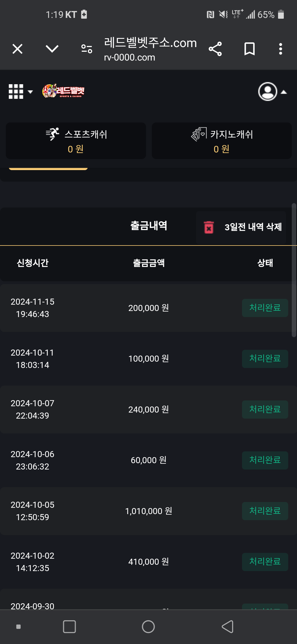Expand the browser collapse chevron
Viewport: 297px width, 644px height.
[x=52, y=49]
